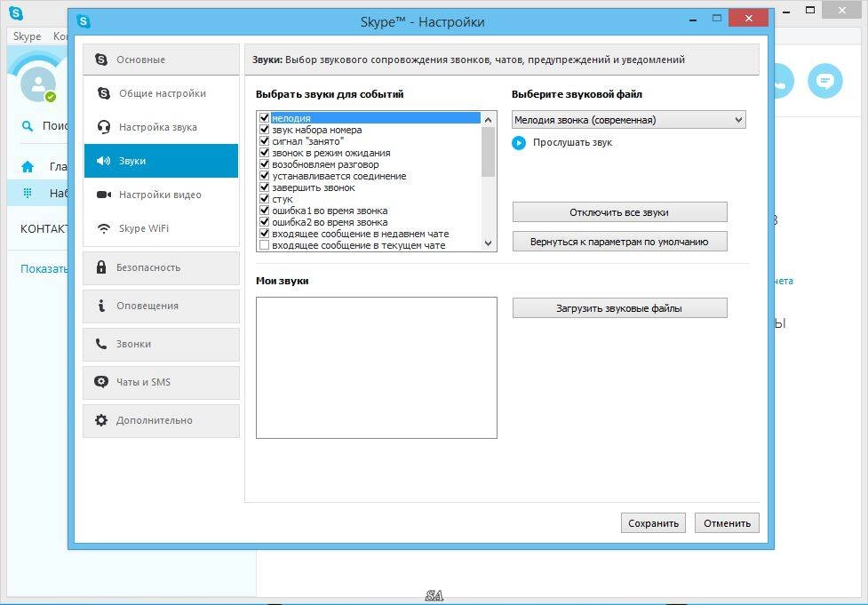Expand the Оповещения section
Image resolution: width=868 pixels, height=605 pixels.
tap(161, 306)
